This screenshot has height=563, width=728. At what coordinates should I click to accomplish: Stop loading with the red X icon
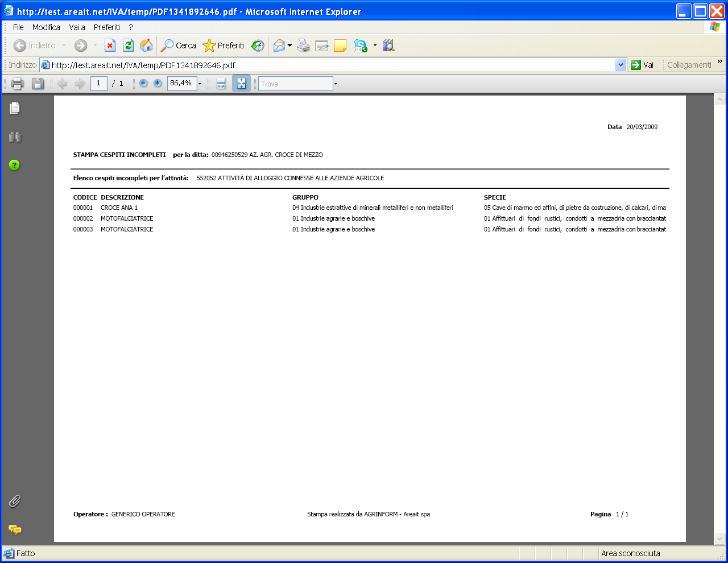pyautogui.click(x=110, y=45)
